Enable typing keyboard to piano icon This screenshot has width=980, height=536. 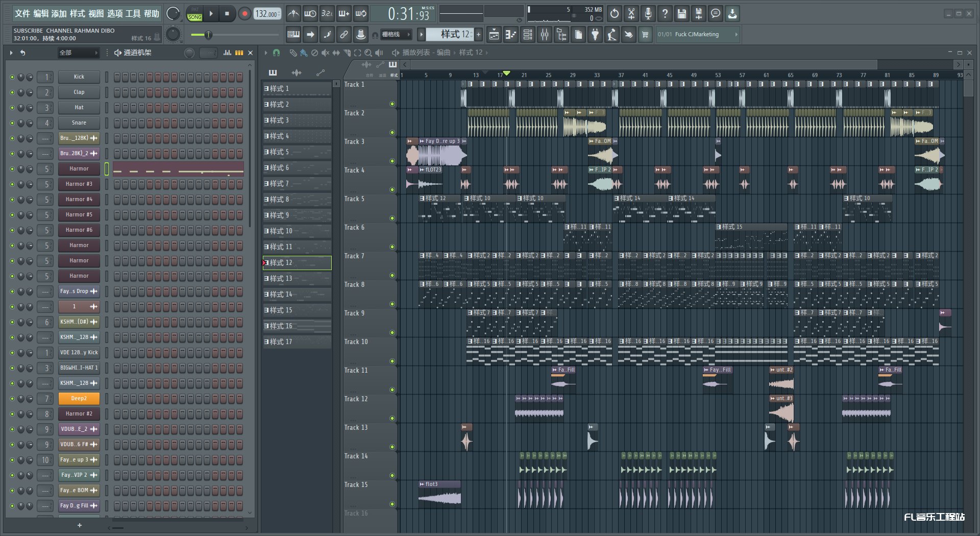point(293,35)
